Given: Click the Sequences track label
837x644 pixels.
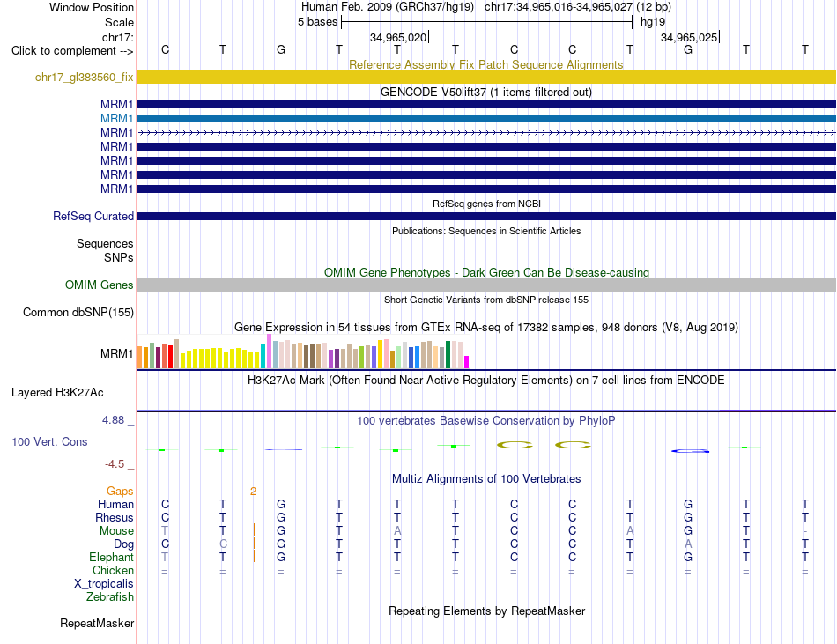Looking at the screenshot, I should 105,244.
